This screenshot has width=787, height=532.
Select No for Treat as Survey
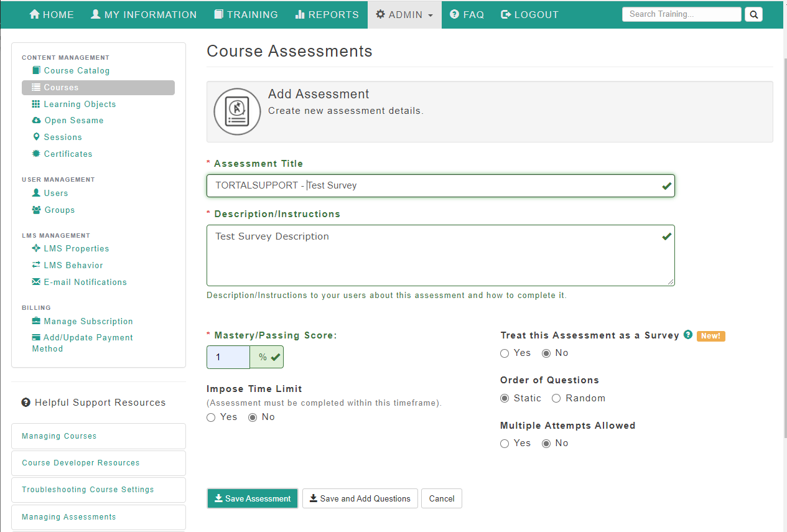pos(546,353)
